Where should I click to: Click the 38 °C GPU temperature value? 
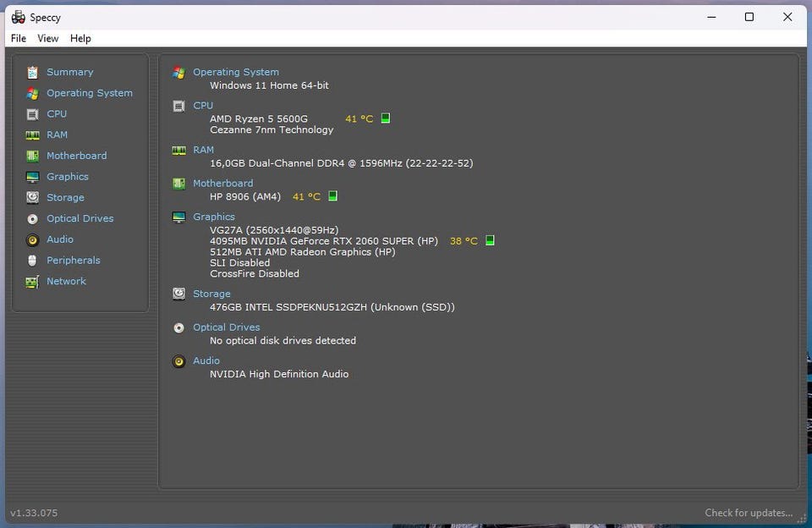[x=464, y=241]
